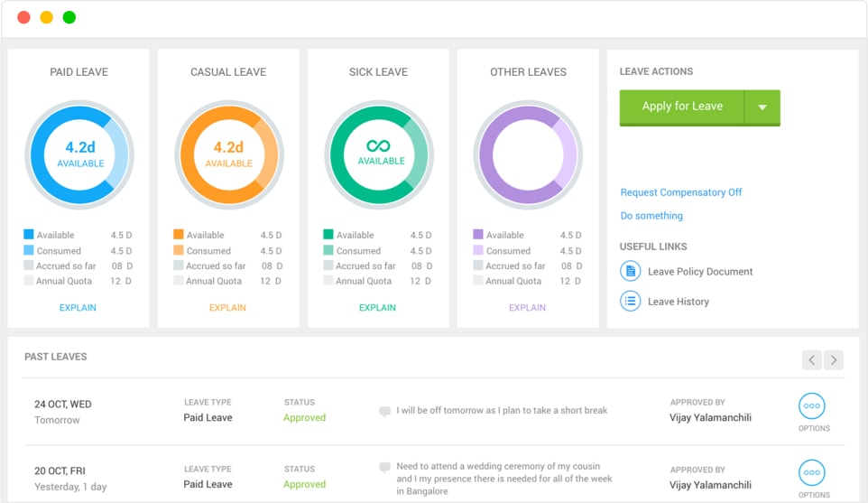Open the Request Compensatory Off link
This screenshot has width=868, height=503.
[681, 192]
